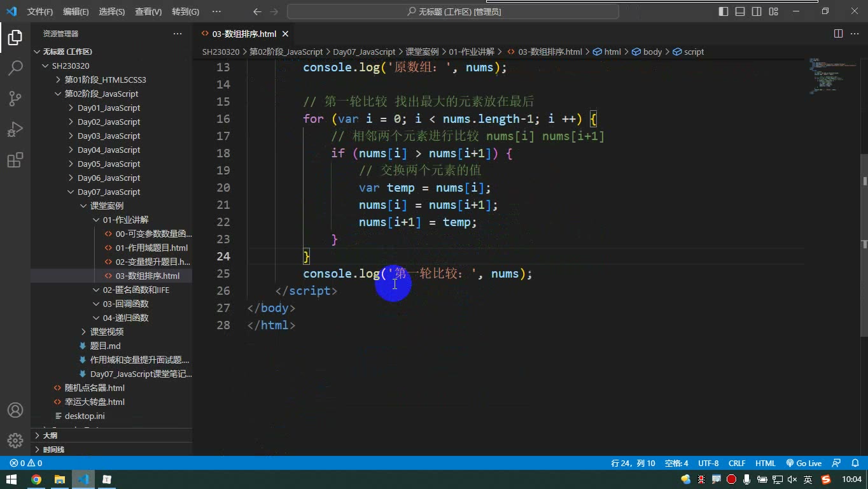868x489 pixels.
Task: Open the 编辑(E) menu
Action: (x=76, y=11)
